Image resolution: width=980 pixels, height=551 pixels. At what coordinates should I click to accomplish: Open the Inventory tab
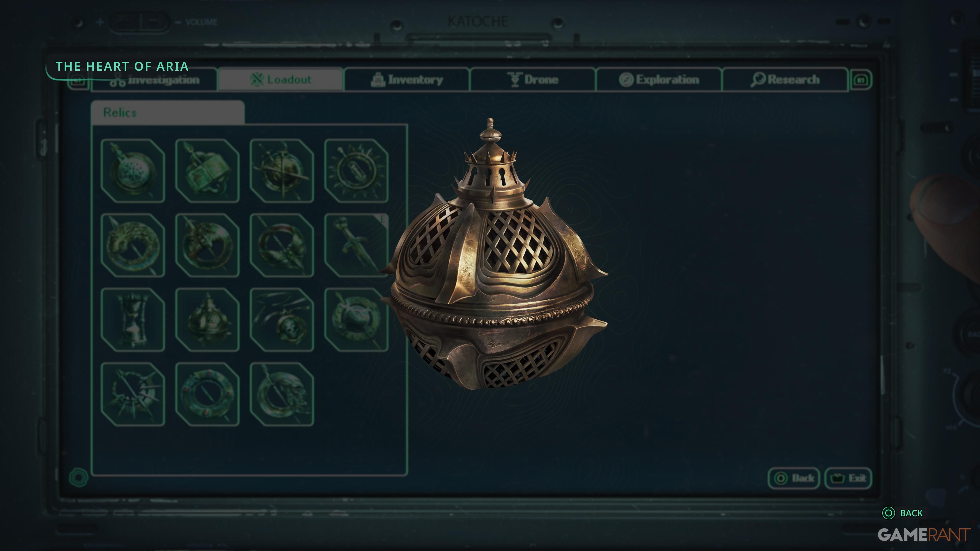(407, 80)
